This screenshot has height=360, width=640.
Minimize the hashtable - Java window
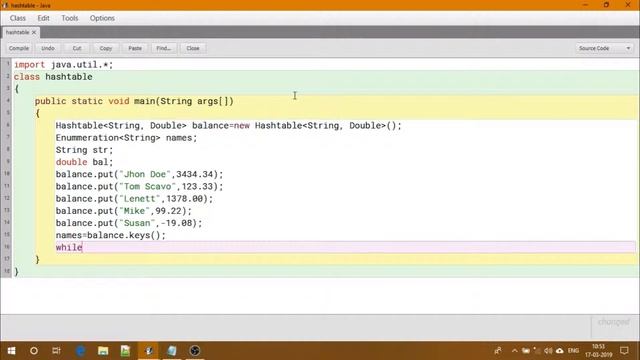(585, 5)
